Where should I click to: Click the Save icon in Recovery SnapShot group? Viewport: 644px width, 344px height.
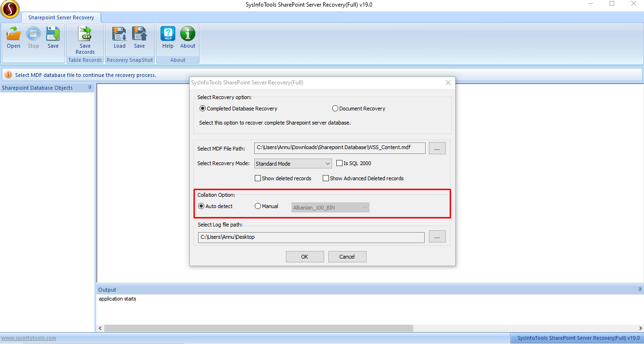coord(139,34)
